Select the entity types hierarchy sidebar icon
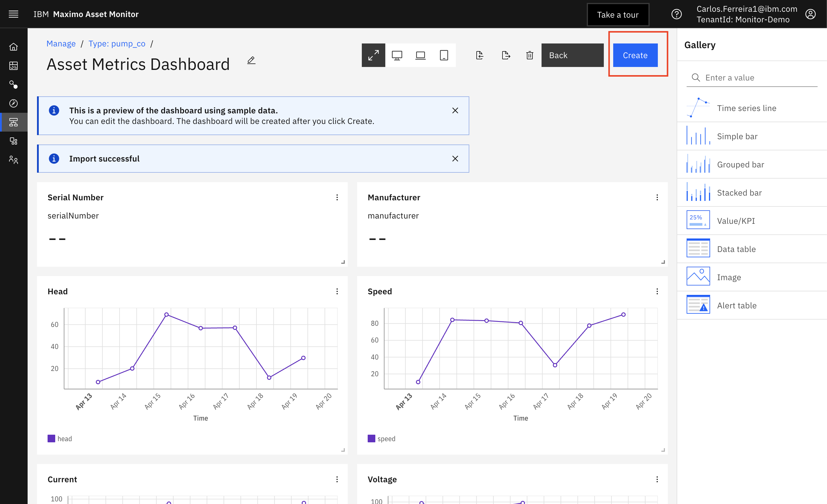Image resolution: width=827 pixels, height=504 pixels. (x=14, y=122)
